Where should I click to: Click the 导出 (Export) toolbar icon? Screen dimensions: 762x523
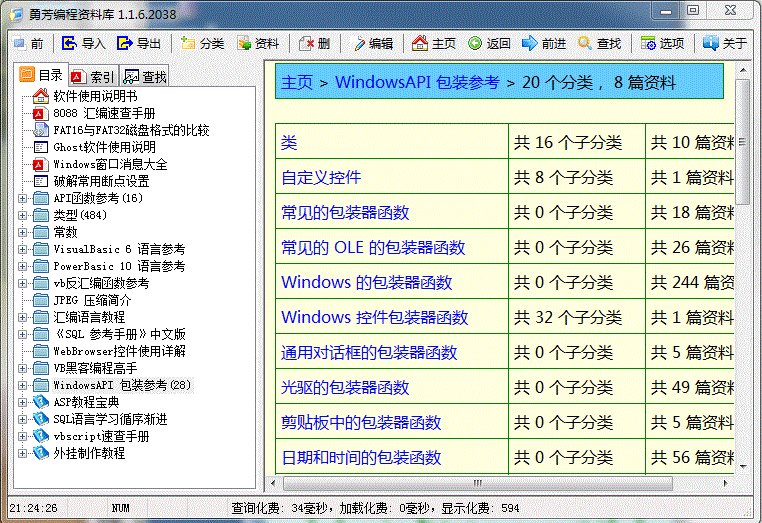[124, 43]
